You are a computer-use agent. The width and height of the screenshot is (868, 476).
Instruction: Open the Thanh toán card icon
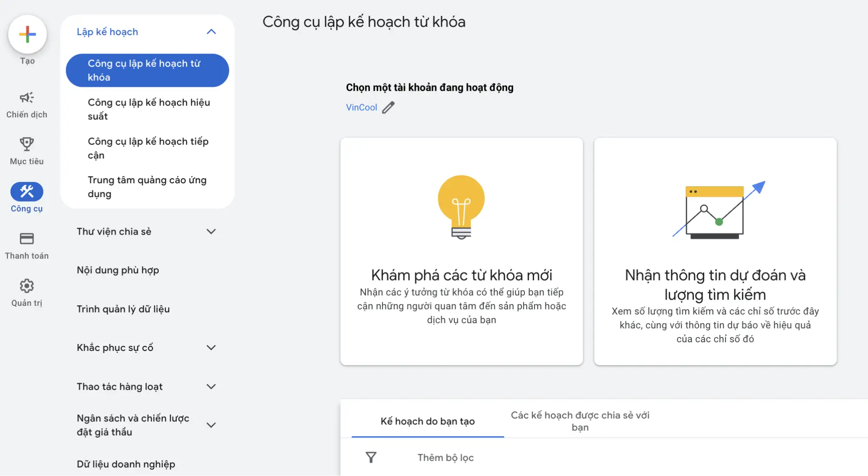tap(27, 238)
